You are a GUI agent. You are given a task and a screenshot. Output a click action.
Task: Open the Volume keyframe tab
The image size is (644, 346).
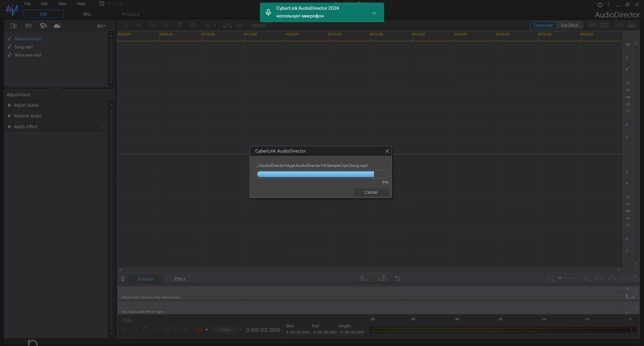pyautogui.click(x=146, y=279)
